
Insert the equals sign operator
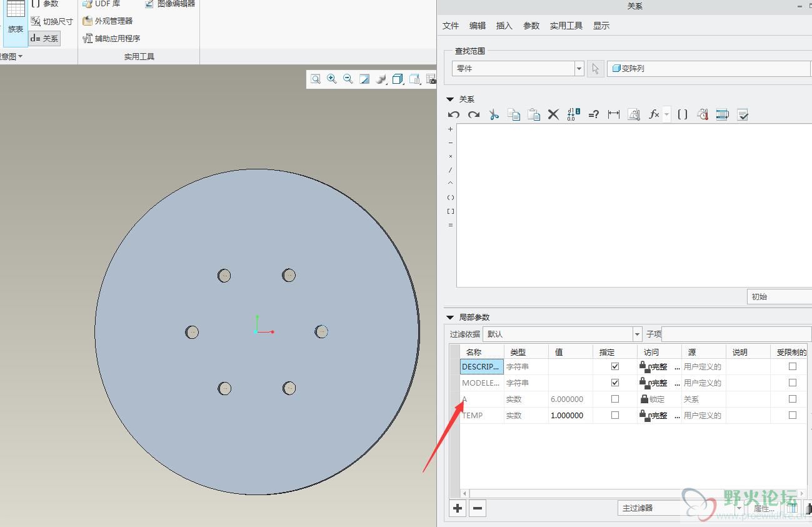tap(451, 225)
